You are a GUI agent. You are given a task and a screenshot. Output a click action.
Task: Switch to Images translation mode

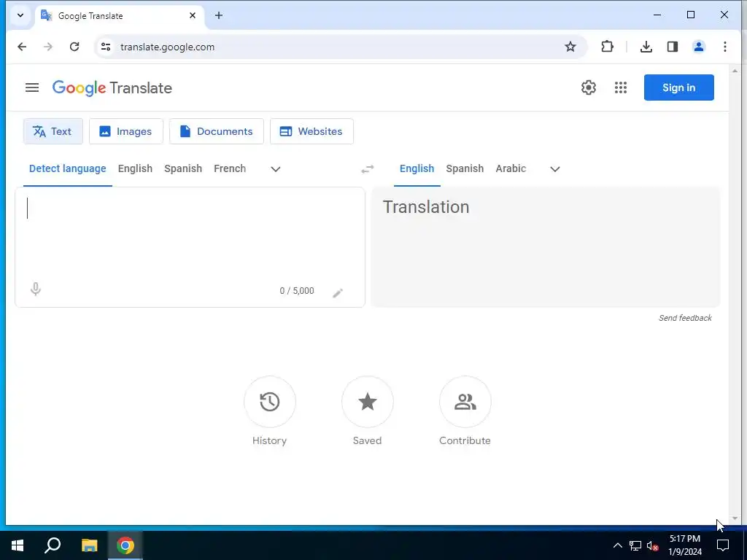click(x=125, y=131)
